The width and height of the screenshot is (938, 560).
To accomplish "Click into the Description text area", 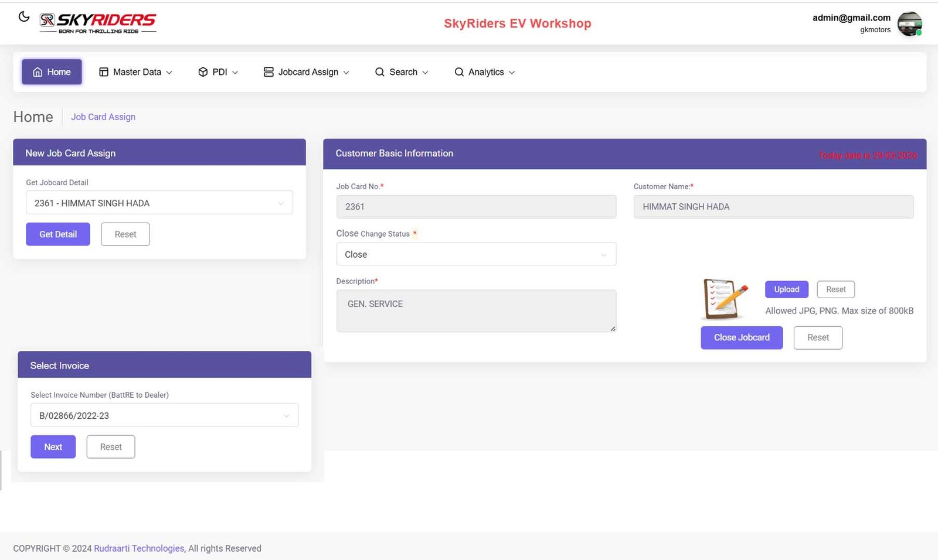I will coord(475,311).
